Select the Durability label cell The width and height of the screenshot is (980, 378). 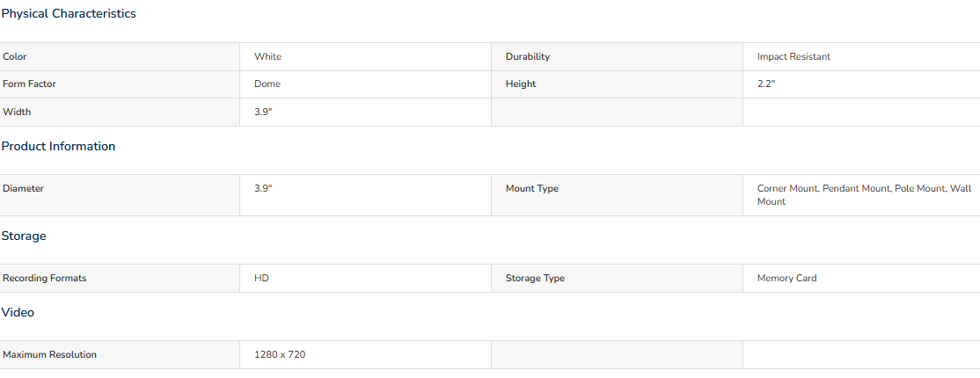tap(617, 57)
